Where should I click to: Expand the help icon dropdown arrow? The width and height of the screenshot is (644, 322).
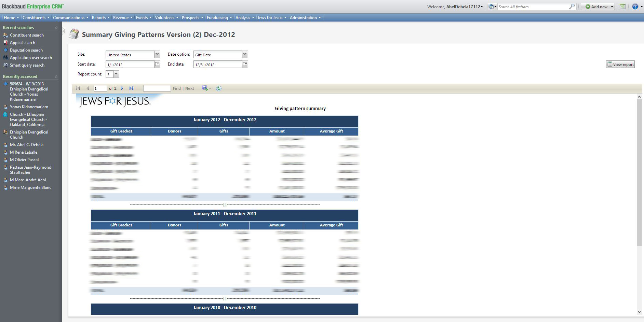click(641, 7)
